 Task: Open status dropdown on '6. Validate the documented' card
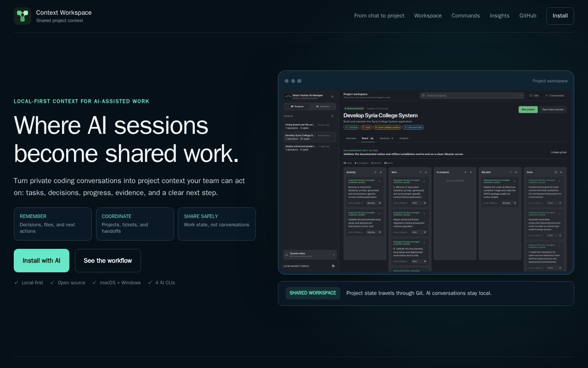click(x=418, y=261)
